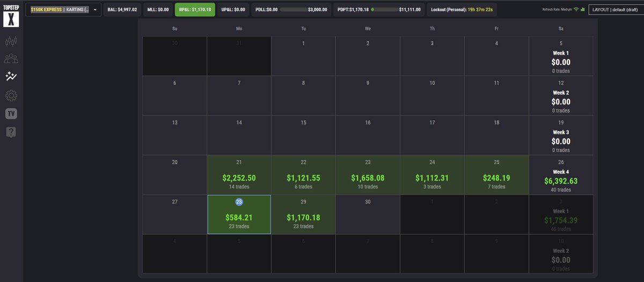This screenshot has height=282, width=644.
Task: Click the PDLL progress bar
Action: [x=292, y=10]
